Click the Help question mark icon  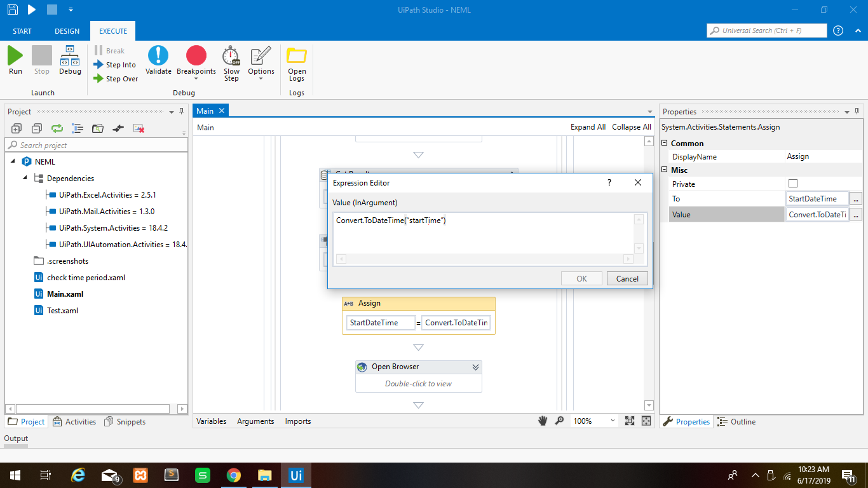838,30
